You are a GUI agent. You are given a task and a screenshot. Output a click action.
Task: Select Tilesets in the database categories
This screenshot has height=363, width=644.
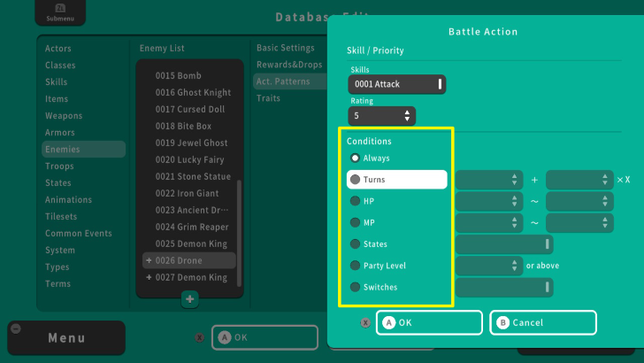pos(61,217)
